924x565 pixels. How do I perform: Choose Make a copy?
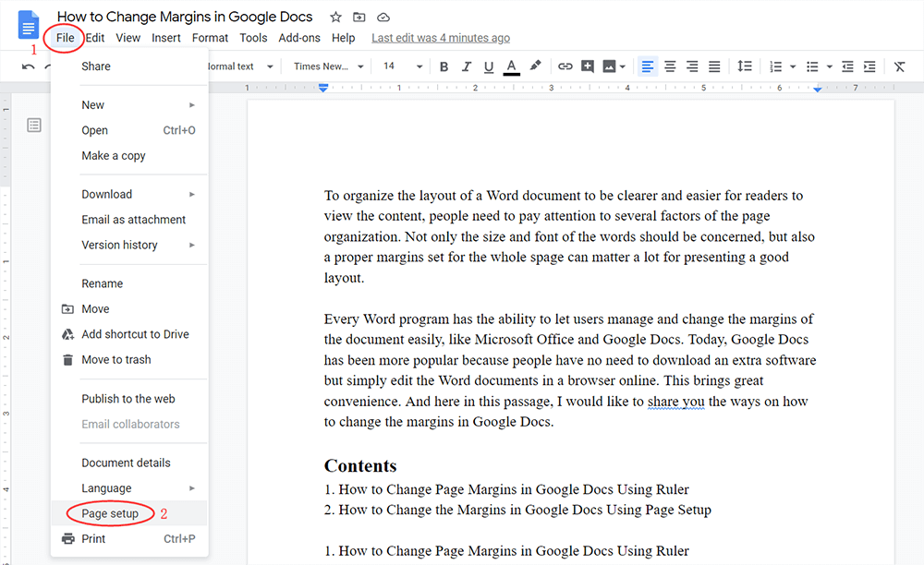(x=114, y=155)
